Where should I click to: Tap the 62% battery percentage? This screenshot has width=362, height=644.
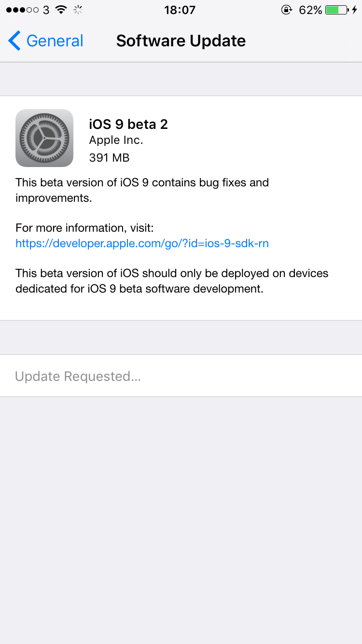point(310,10)
